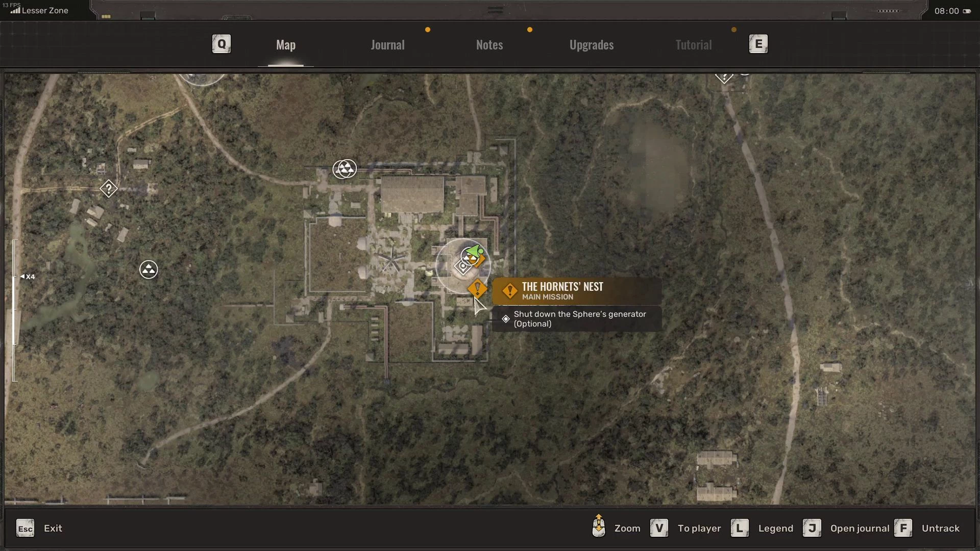Open the Upgrades tab
The height and width of the screenshot is (551, 980).
pos(591,45)
